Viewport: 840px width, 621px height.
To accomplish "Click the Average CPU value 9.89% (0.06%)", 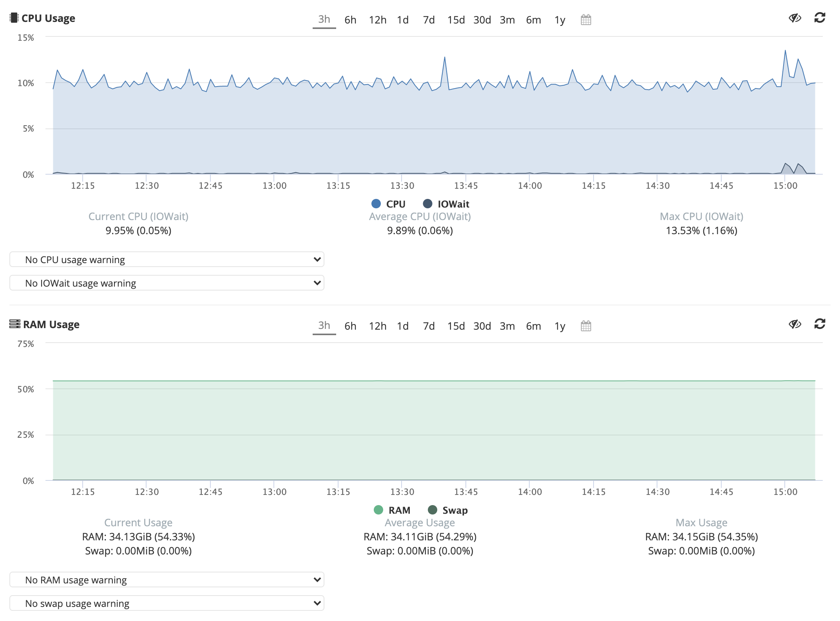I will click(420, 231).
